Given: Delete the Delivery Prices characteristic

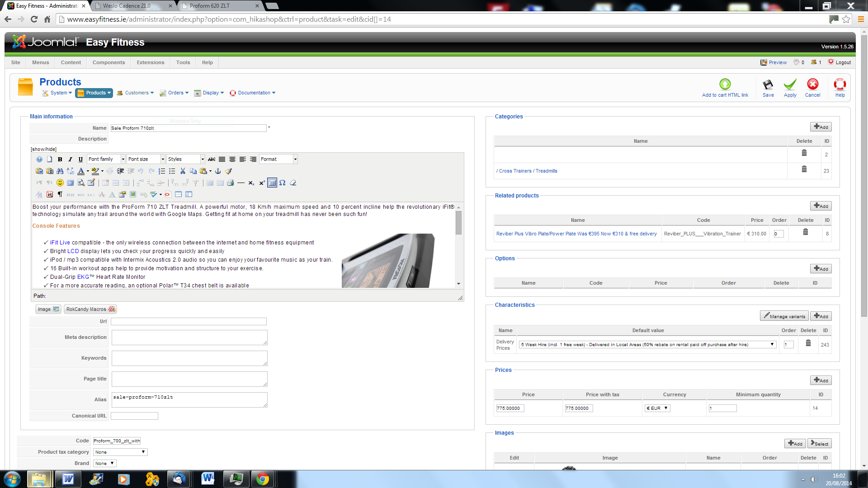Looking at the screenshot, I should [x=808, y=343].
